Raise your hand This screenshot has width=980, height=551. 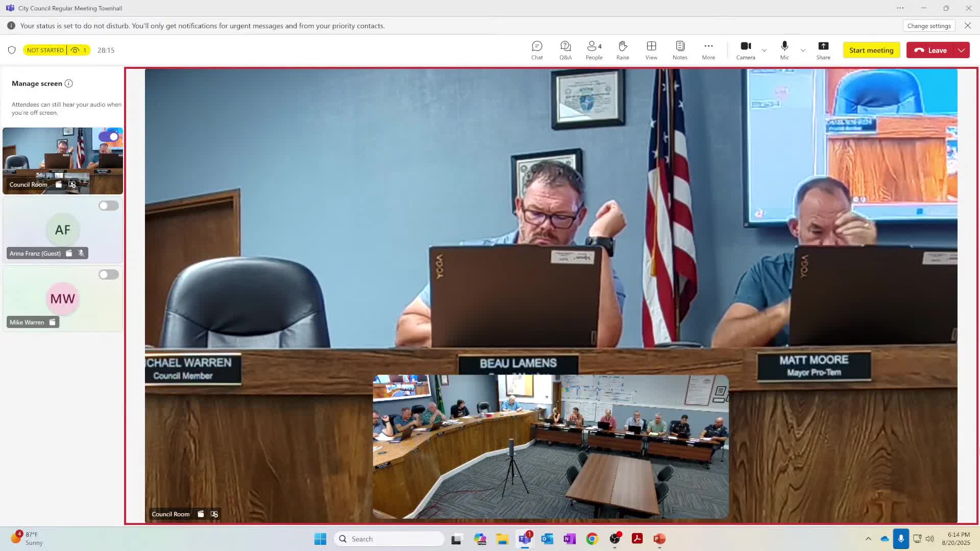tap(623, 50)
